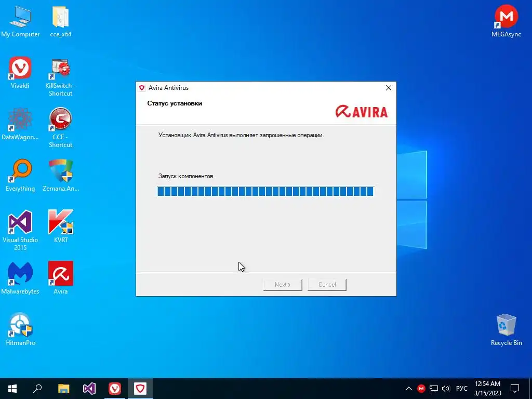The image size is (532, 399).
Task: Close the Avira Antivirus installer window
Action: point(389,88)
